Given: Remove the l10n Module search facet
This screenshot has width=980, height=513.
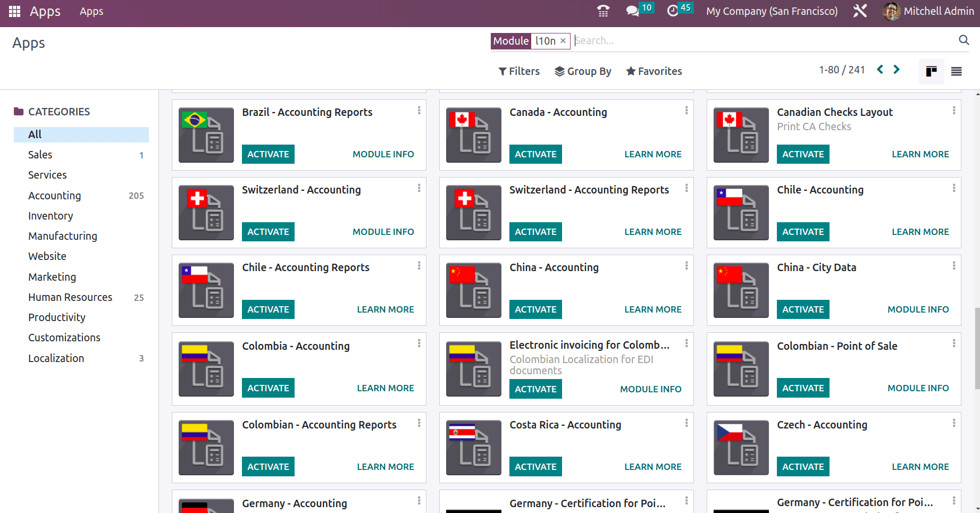Looking at the screenshot, I should coord(563,41).
